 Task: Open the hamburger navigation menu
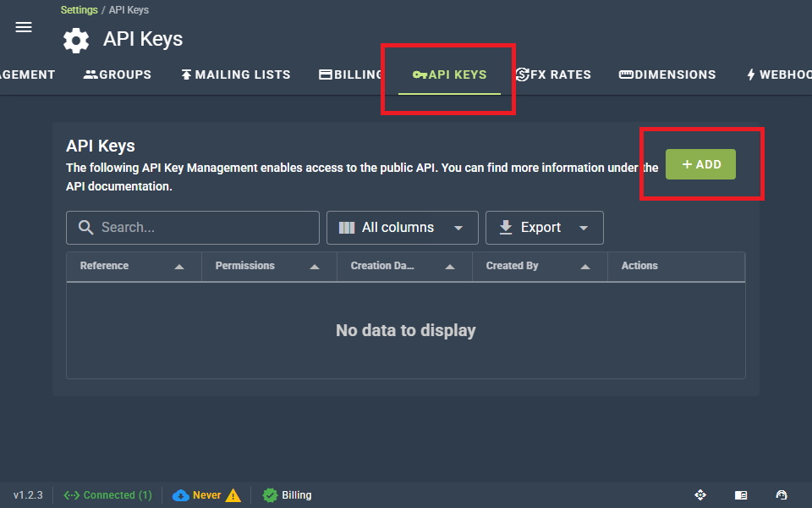(x=24, y=27)
